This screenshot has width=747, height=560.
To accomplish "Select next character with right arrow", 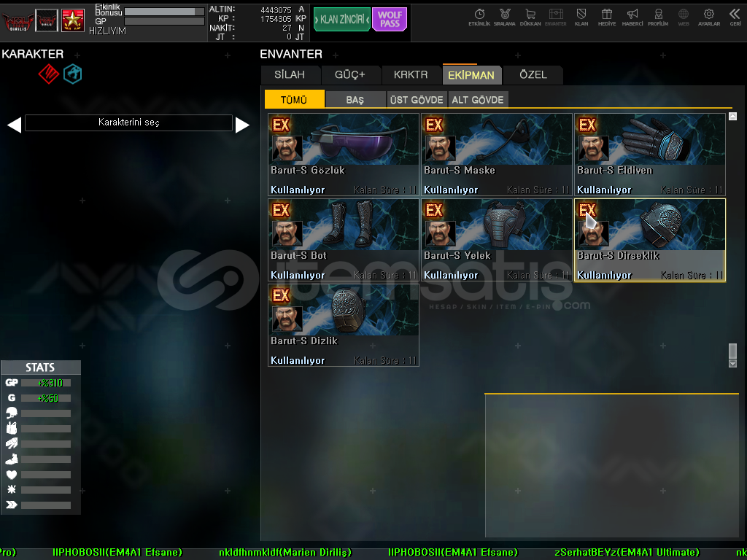I will (242, 125).
